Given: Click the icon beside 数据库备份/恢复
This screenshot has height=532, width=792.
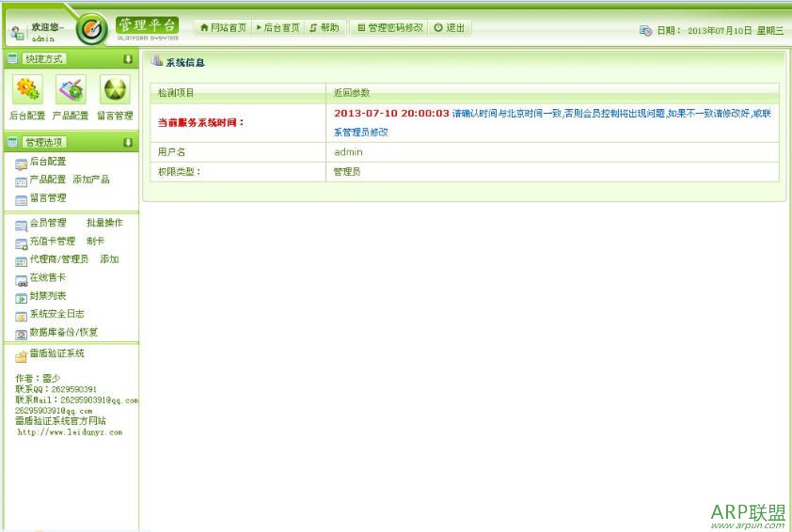Looking at the screenshot, I should coord(21,333).
